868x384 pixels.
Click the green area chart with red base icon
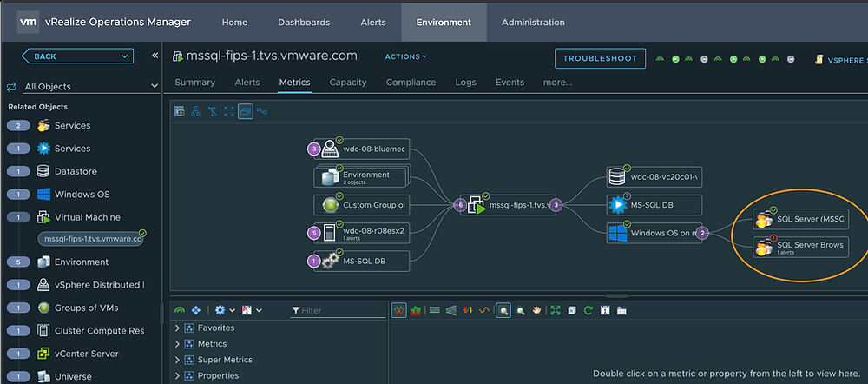coord(415,310)
